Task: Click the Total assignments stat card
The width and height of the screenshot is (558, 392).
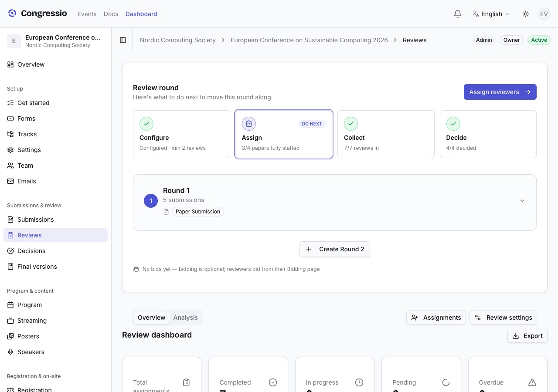Action: [x=162, y=375]
